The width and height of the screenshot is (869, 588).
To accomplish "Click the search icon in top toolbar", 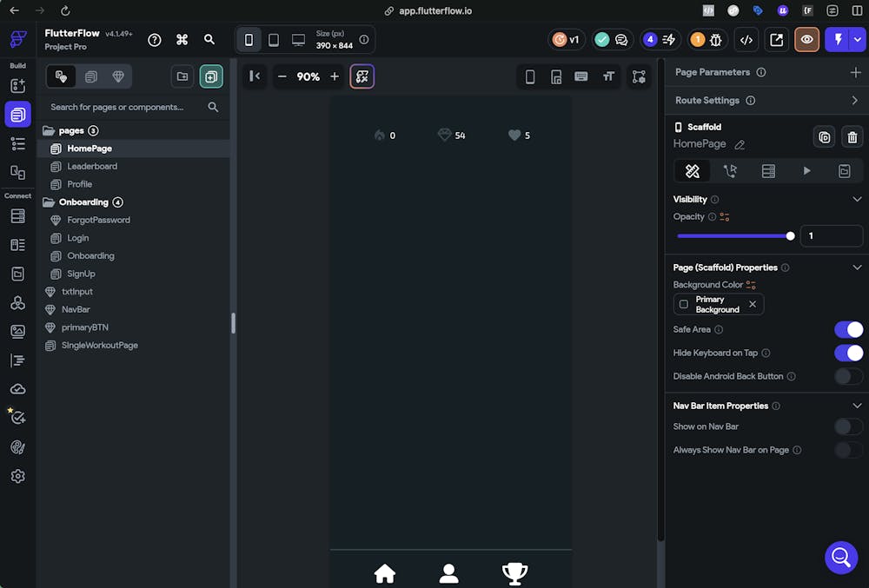I will coord(209,40).
